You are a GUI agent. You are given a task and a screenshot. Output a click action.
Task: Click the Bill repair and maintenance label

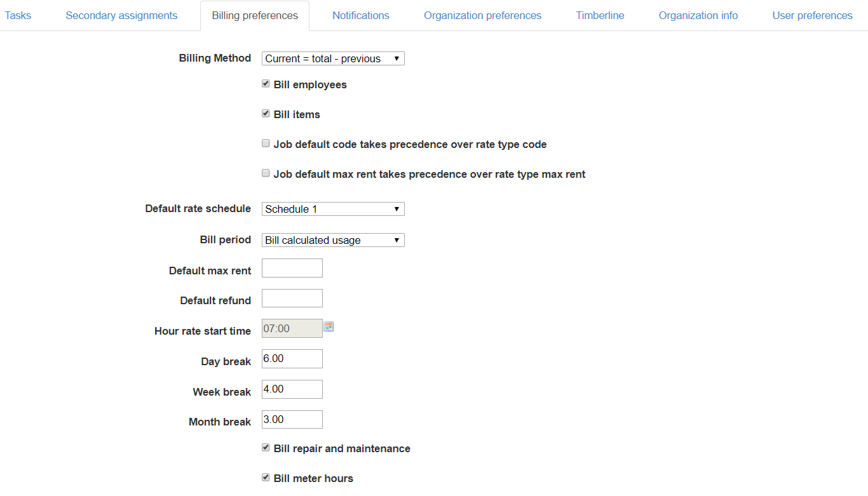click(x=342, y=448)
